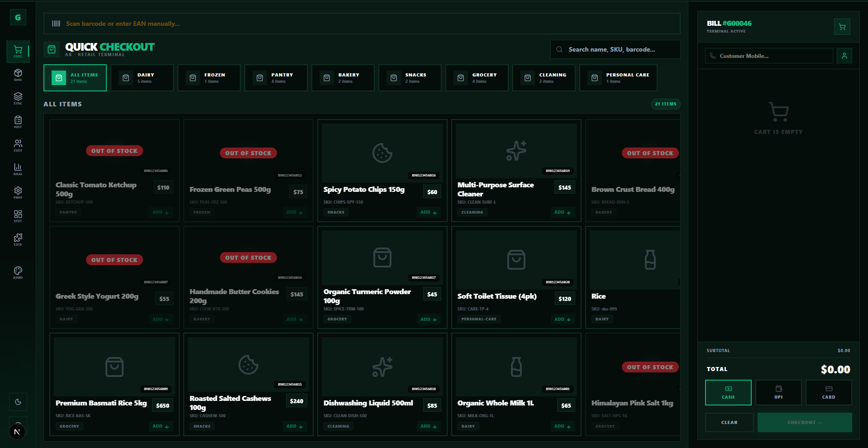Open the Analytics (ANAL) chart icon

click(x=18, y=169)
